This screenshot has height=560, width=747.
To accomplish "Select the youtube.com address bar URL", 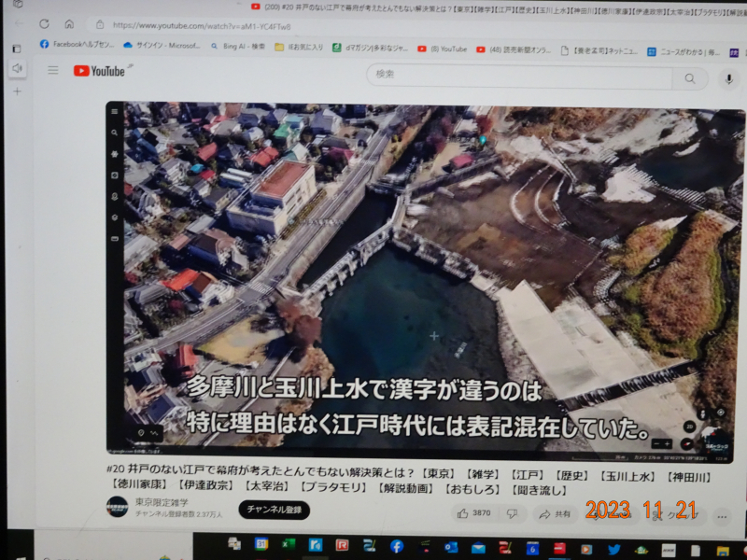I will click(x=202, y=26).
